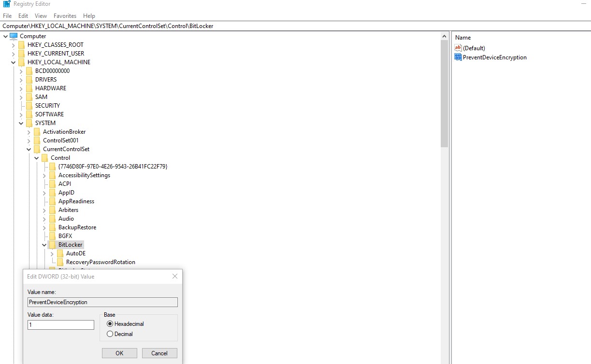Open the File menu
Screen dimensions: 591x364
coord(7,16)
